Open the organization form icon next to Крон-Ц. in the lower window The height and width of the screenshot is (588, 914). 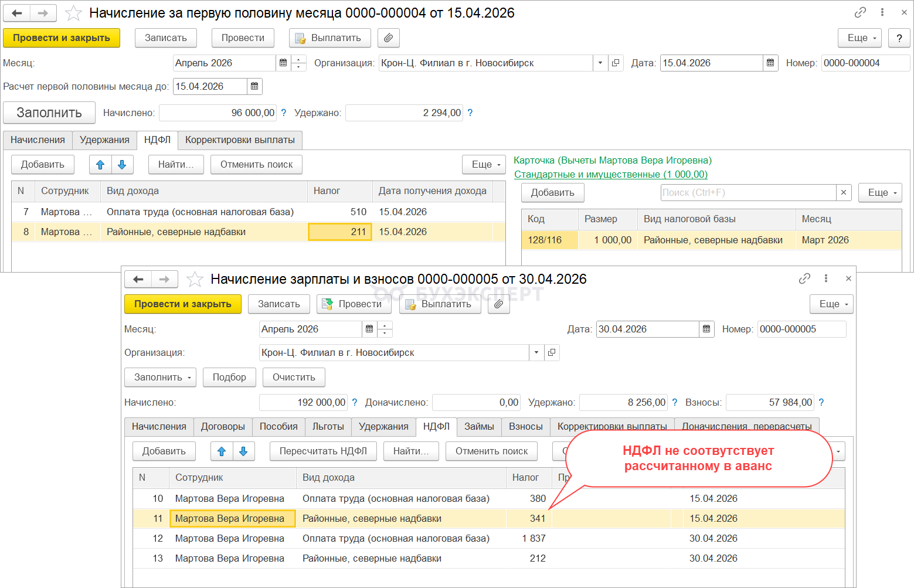pyautogui.click(x=552, y=352)
